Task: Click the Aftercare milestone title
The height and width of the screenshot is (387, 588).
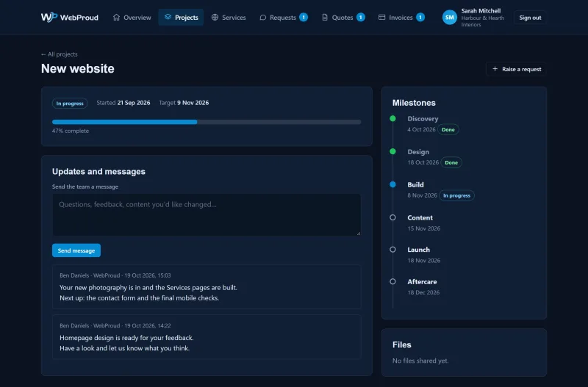Action: 422,282
